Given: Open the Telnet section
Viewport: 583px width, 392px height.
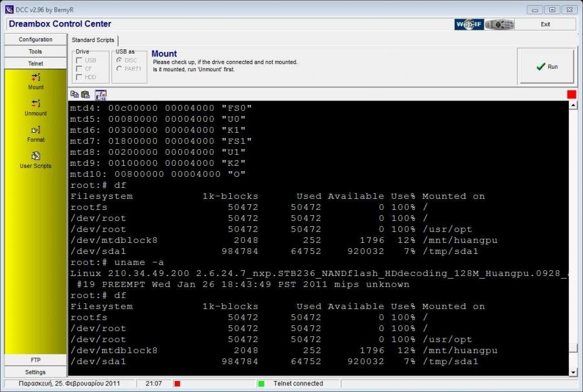Looking at the screenshot, I should (36, 63).
